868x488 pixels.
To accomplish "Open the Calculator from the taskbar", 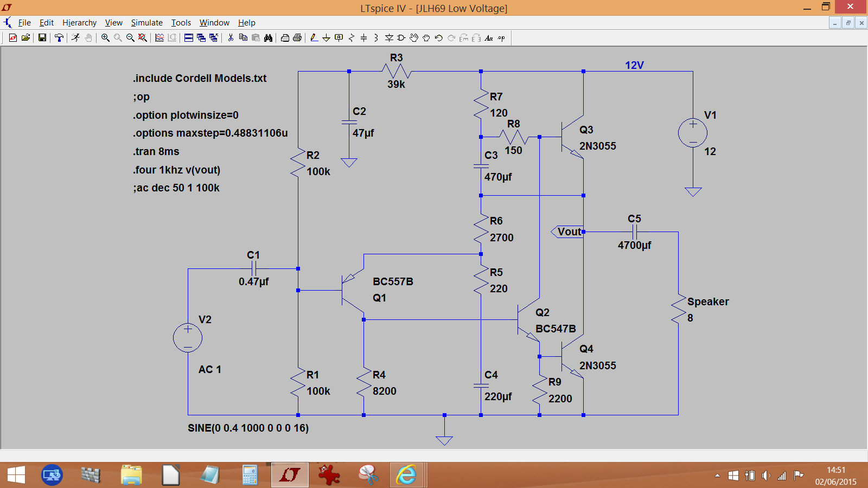I will [x=250, y=476].
